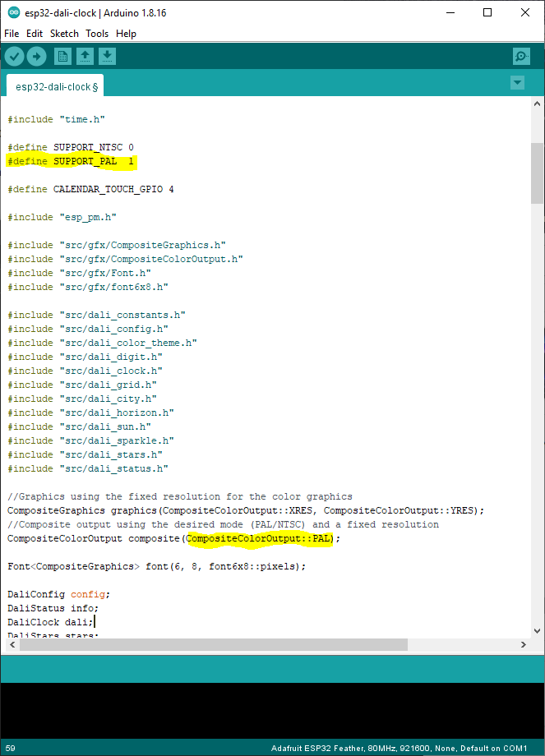Minimize the Arduino window
The width and height of the screenshot is (545, 756).
point(450,13)
